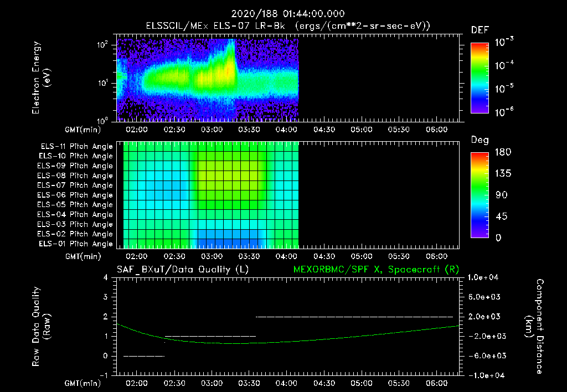Click the 04:30 tick label under pitch angle panel
567x392 pixels.
[x=324, y=256]
